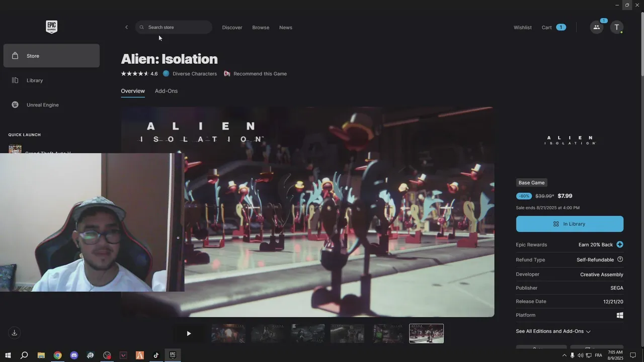
Task: Click the Search store input field
Action: 174,27
